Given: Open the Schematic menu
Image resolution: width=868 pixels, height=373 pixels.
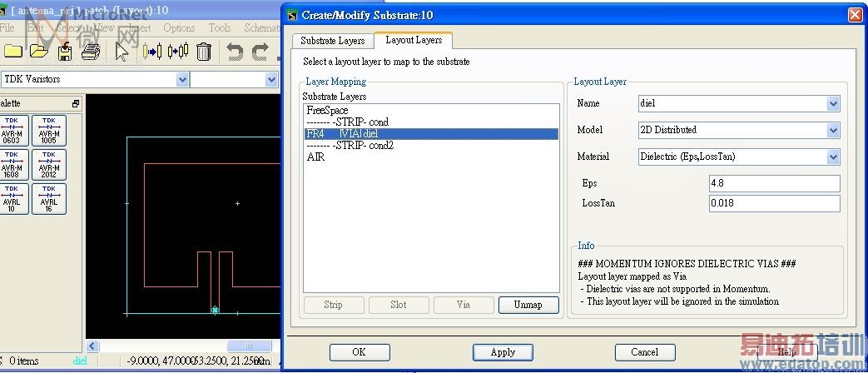Looking at the screenshot, I should [x=262, y=27].
